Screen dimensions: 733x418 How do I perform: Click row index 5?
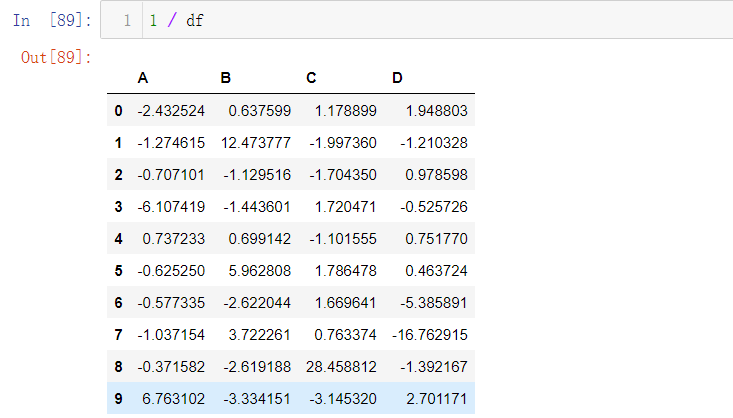[118, 271]
